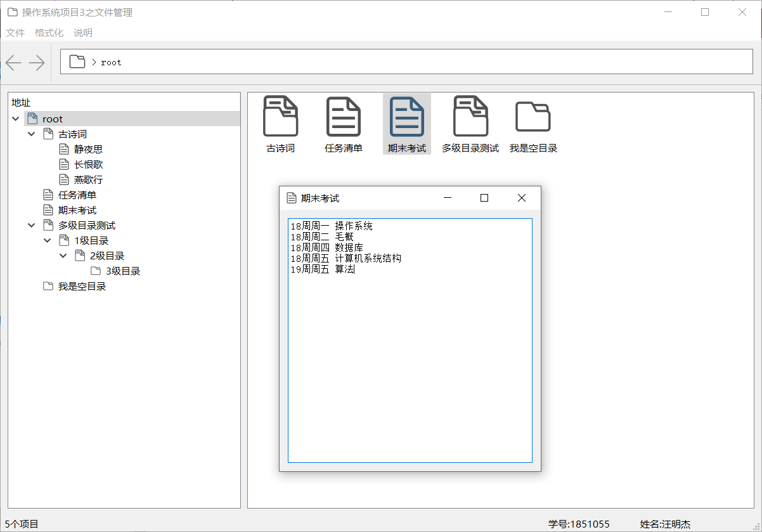Collapse the 2级目录 node
This screenshot has height=532, width=762.
[x=63, y=256]
